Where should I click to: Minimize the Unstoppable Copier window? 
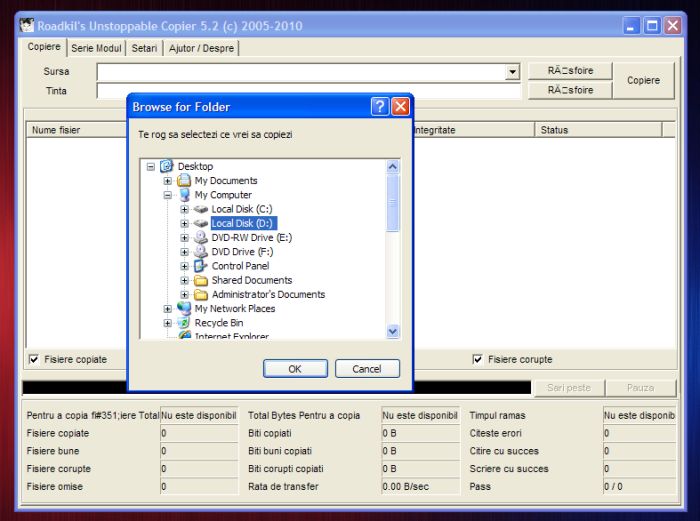click(x=631, y=25)
